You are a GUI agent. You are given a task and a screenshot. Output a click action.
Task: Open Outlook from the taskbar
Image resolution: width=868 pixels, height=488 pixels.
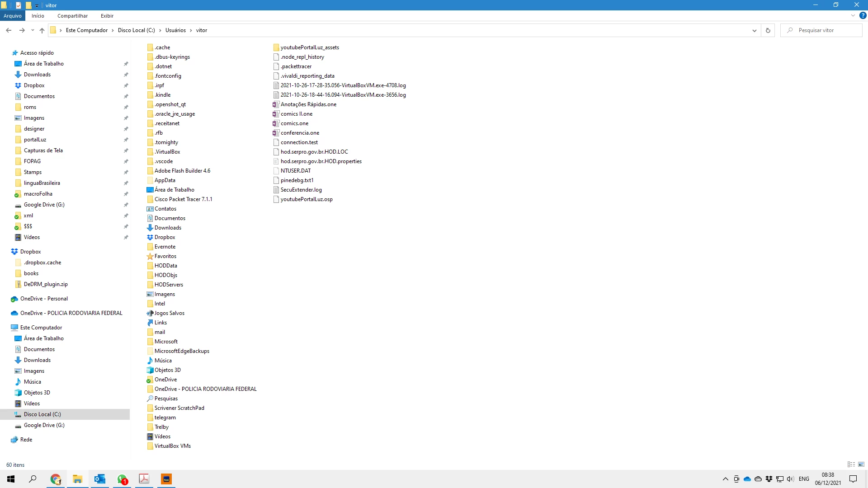(100, 479)
